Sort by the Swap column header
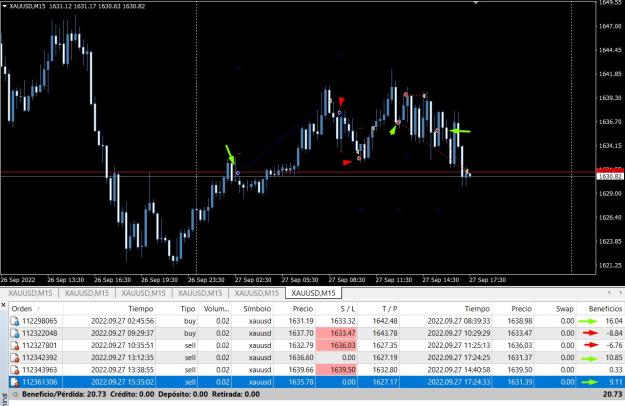This screenshot has height=406, width=625. pos(565,309)
